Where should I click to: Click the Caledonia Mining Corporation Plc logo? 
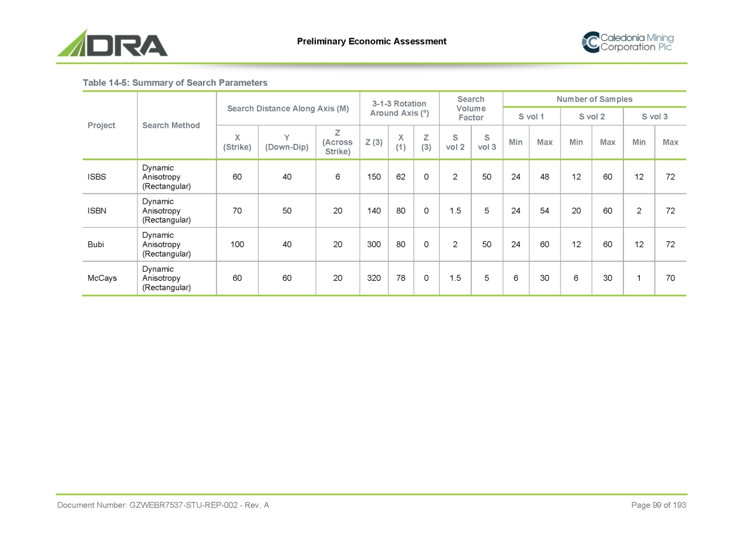click(627, 42)
